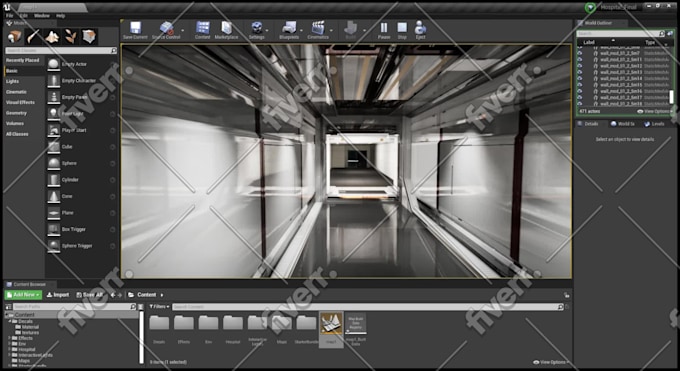Select the Landscape mode icon
680x371 pixels.
[52, 36]
